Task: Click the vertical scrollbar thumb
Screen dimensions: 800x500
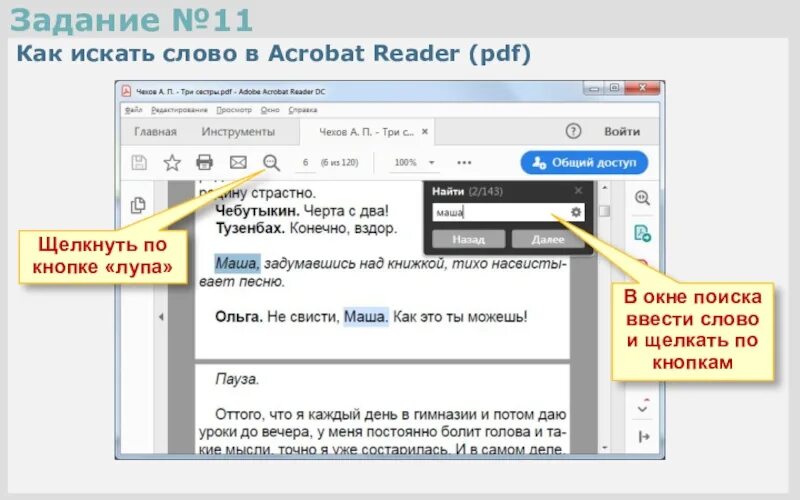Action: tap(605, 211)
